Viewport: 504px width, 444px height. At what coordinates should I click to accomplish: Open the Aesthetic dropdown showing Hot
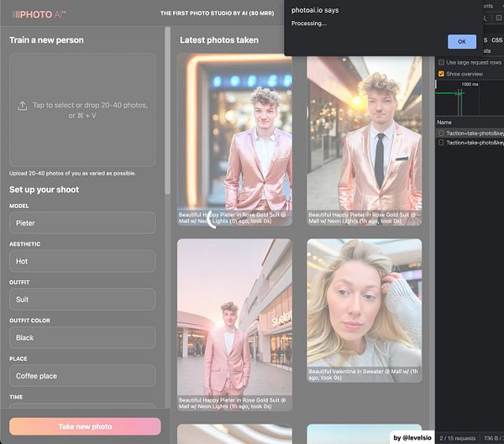tap(82, 261)
